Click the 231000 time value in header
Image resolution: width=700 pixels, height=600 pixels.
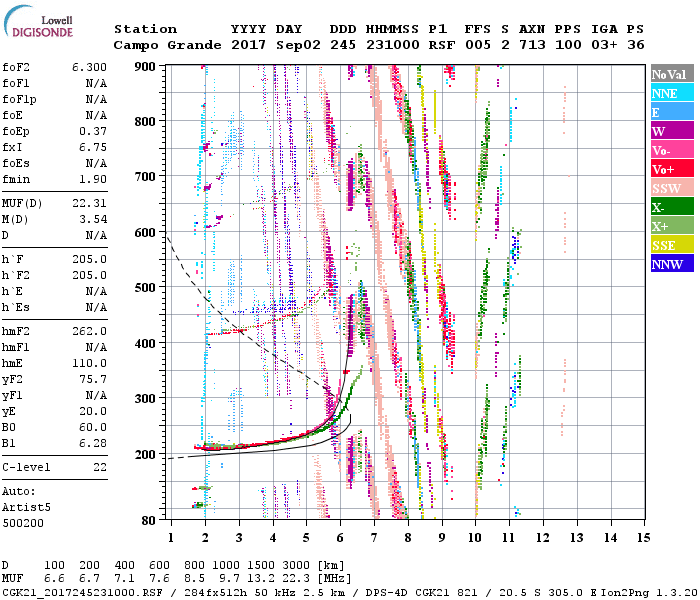coord(393,45)
